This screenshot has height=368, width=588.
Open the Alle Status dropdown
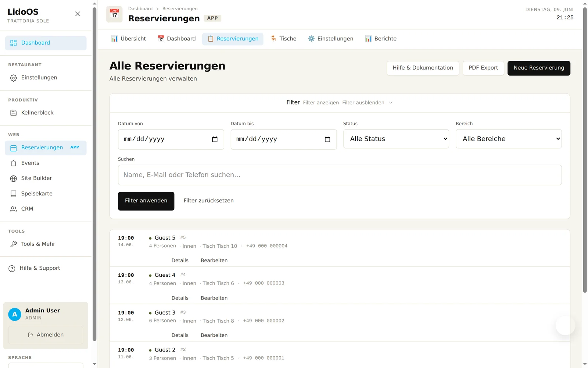[x=396, y=139]
